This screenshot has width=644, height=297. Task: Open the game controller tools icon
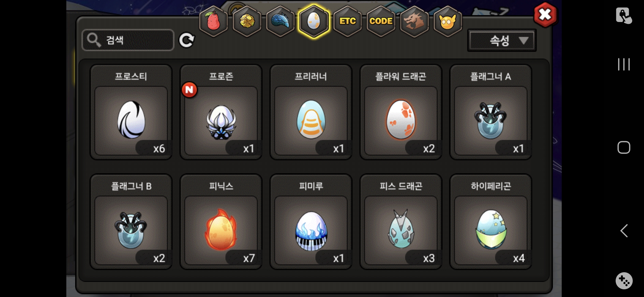pos(624,281)
